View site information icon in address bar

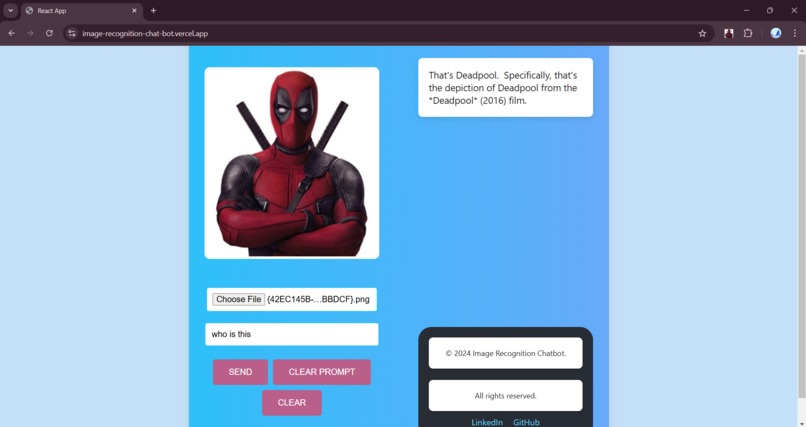[72, 33]
